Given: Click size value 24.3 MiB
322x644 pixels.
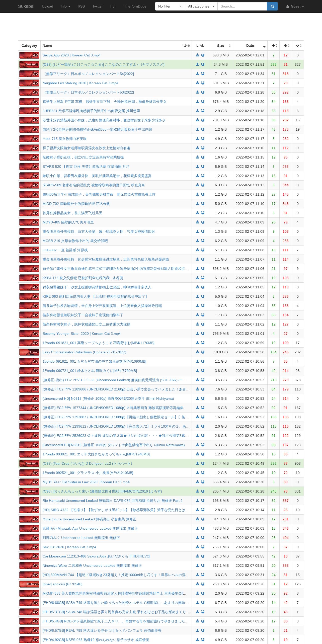Looking at the screenshot, I should [x=221, y=64].
